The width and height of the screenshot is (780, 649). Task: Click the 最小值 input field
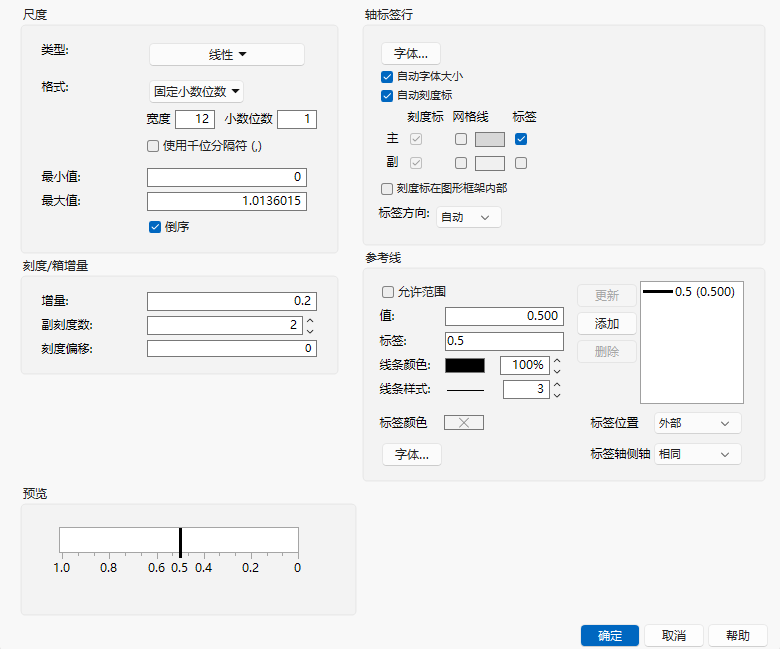tap(227, 177)
